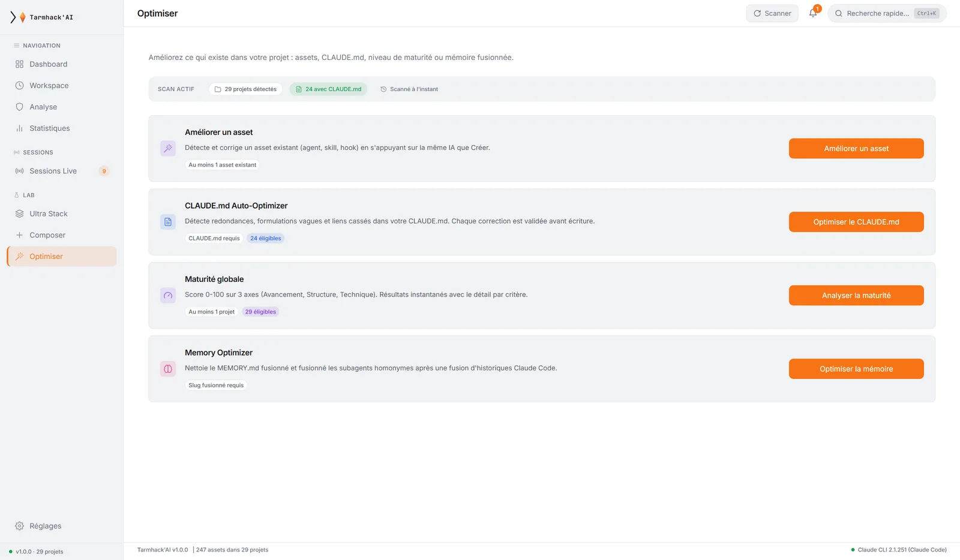Click the 'Analyser la maturité' button

[x=856, y=295]
